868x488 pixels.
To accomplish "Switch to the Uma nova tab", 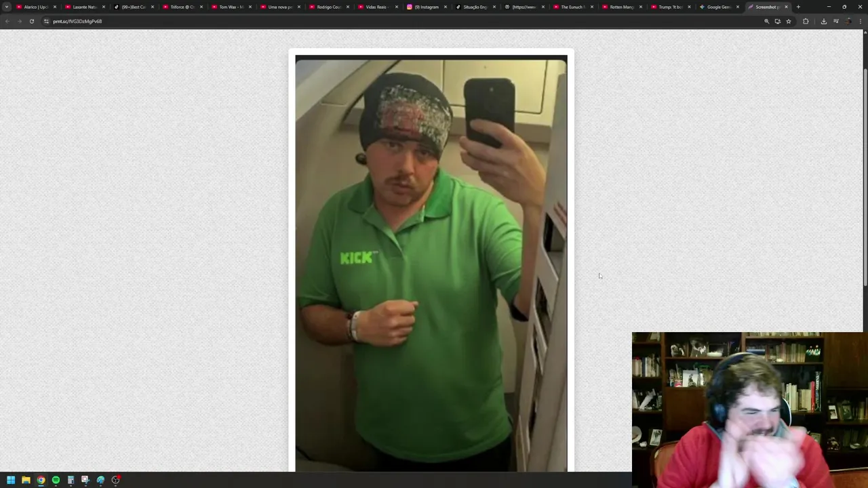I will 280,7.
